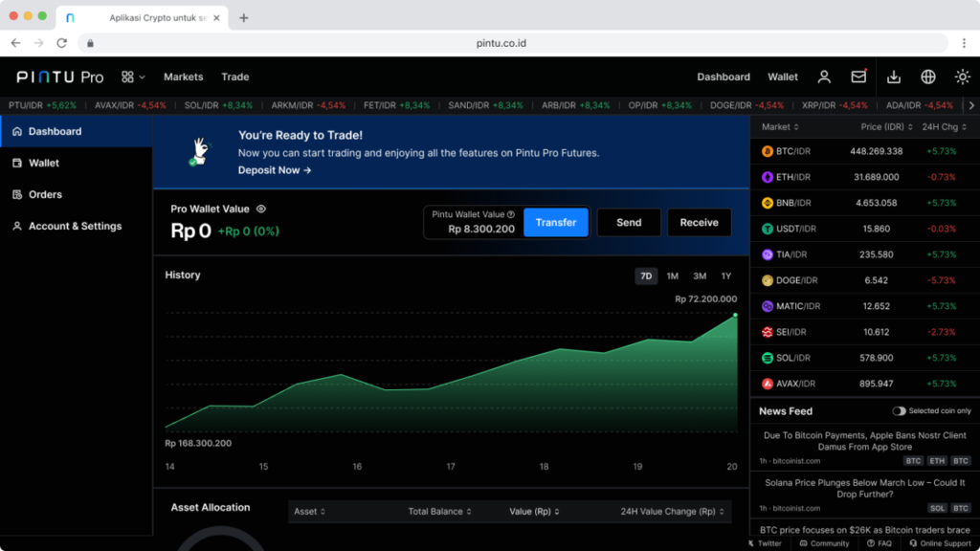Sort by Value (Rp) column
The width and height of the screenshot is (980, 551).
coord(534,511)
